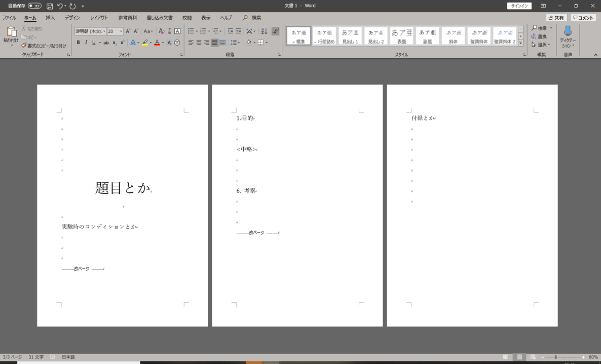Open read mode view in status bar
Screen dimensions: 601x364
[506, 357]
